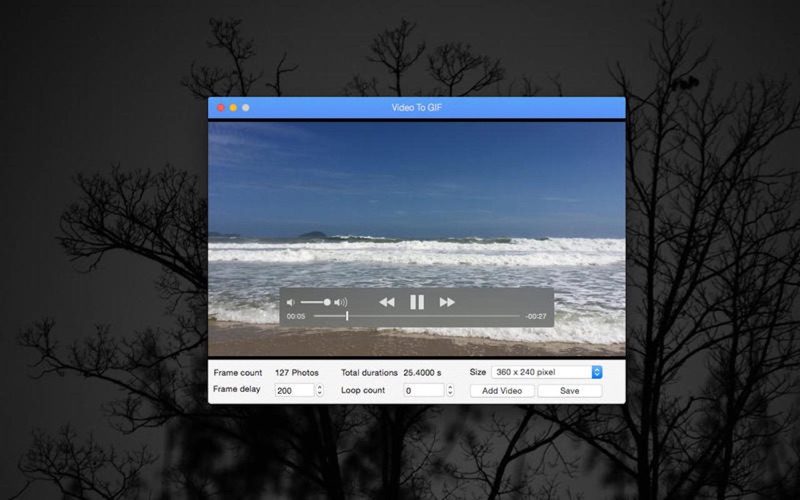Close the Video To GIF window
Image resolution: width=800 pixels, height=500 pixels.
pyautogui.click(x=221, y=108)
